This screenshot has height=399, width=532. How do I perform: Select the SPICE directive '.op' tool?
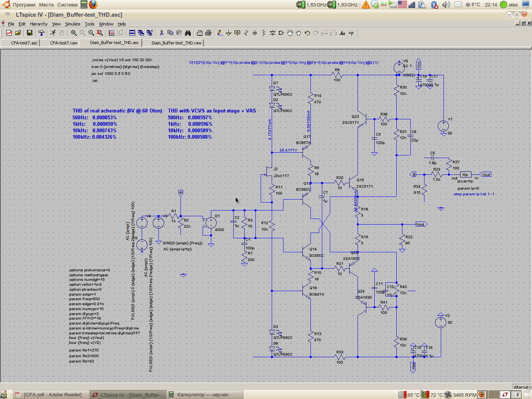tap(351, 33)
